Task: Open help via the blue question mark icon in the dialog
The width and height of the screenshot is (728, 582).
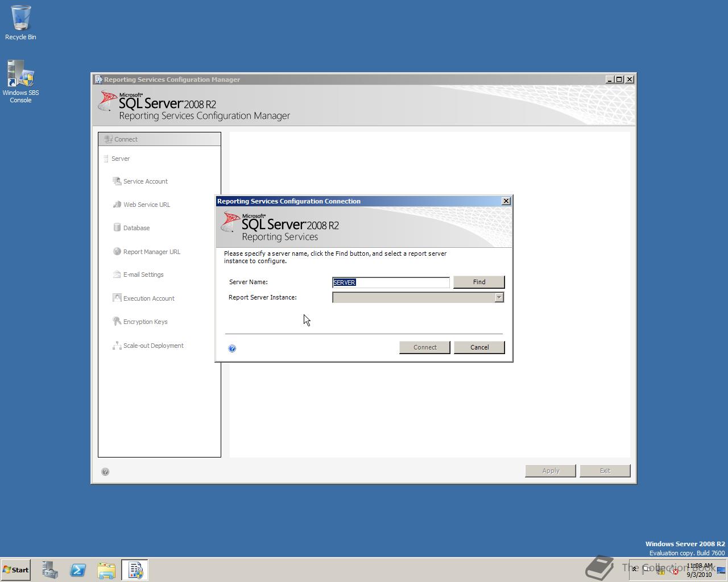Action: click(232, 348)
